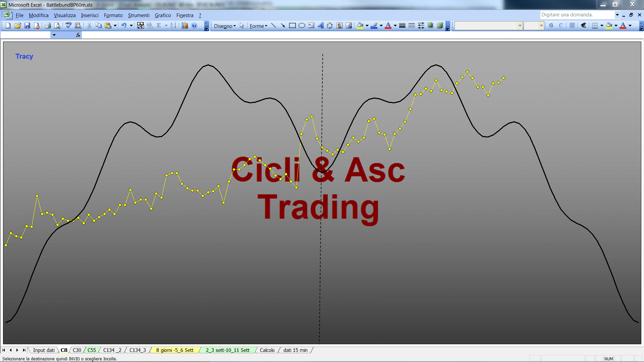Click the Shadow Style icon
The height and width of the screenshot is (362, 644).
pos(430,25)
